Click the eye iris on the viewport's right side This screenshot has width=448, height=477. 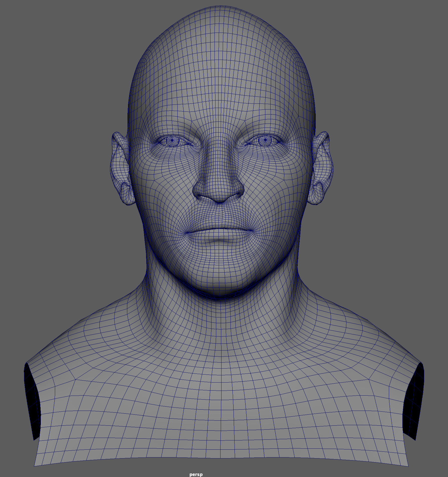pos(265,140)
